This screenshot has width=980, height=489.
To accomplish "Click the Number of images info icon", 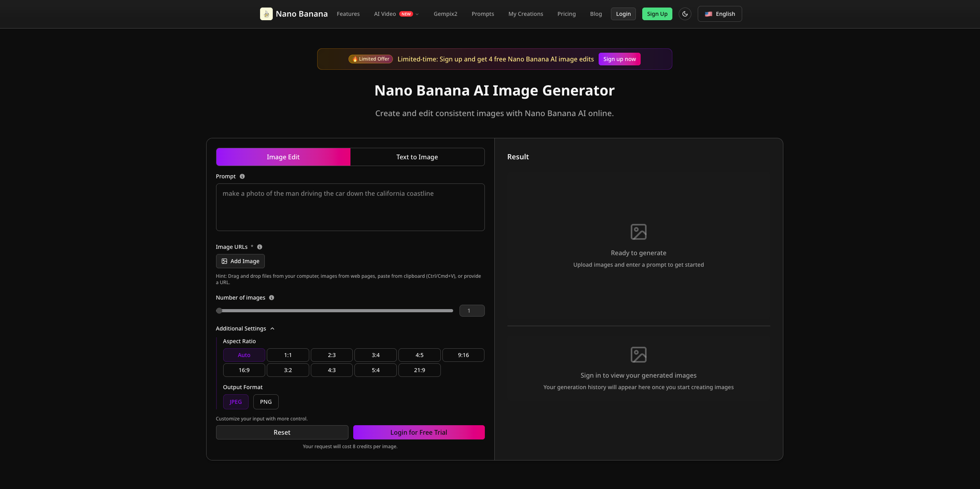I will coord(271,298).
